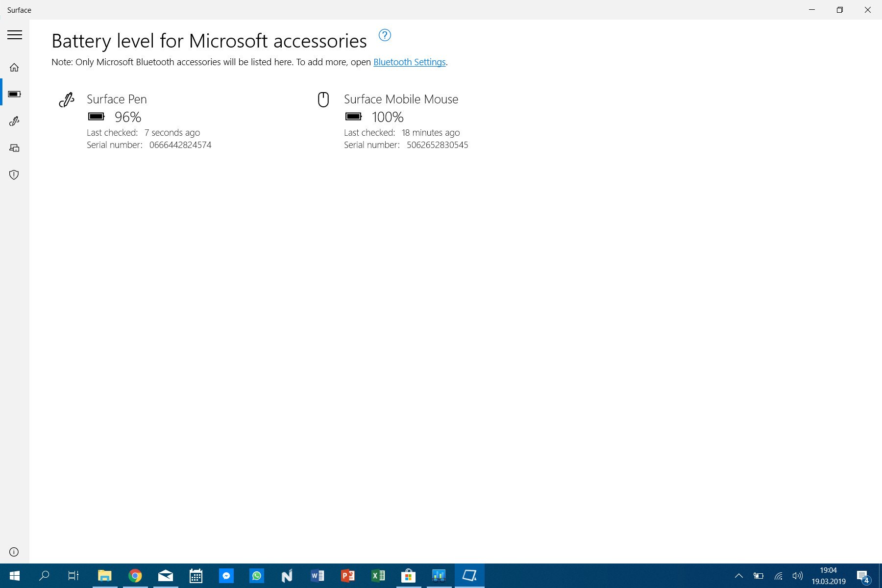The image size is (882, 588).
Task: Open the Bluetooth Settings link
Action: click(410, 62)
